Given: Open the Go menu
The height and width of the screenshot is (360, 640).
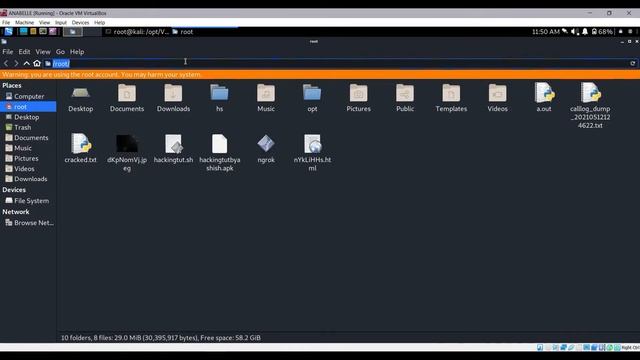Looking at the screenshot, I should [60, 52].
